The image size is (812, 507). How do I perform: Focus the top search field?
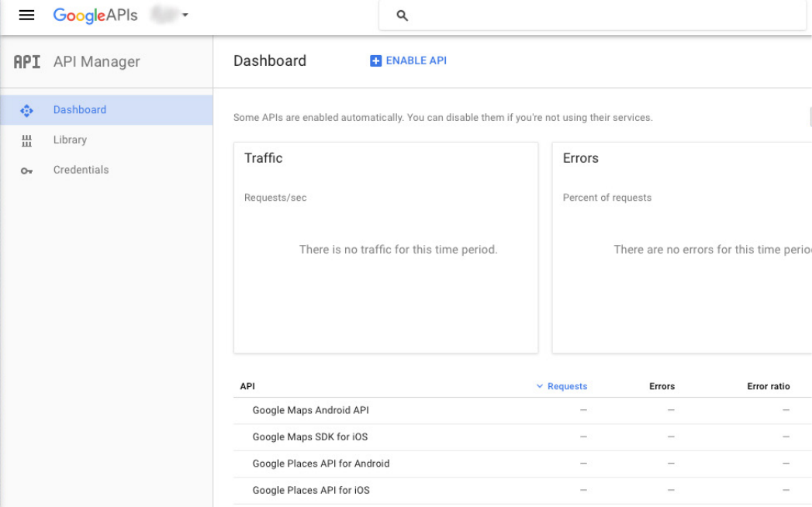pyautogui.click(x=593, y=16)
